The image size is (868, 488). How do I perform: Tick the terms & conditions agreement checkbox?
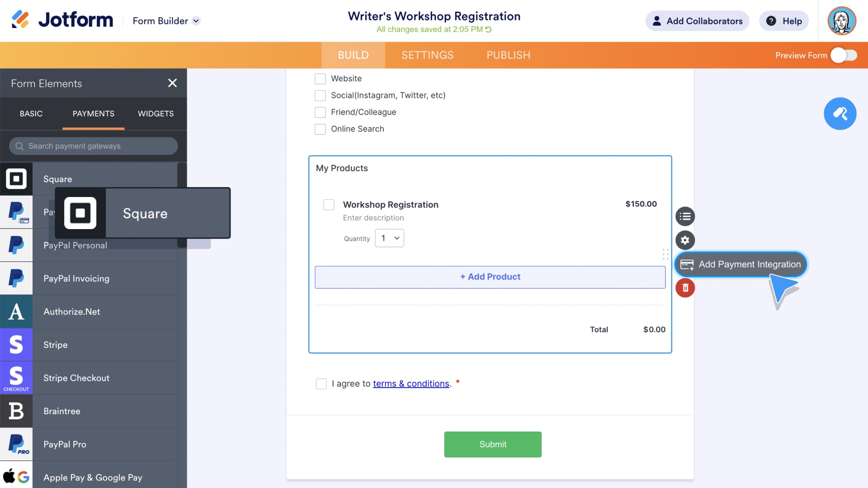[x=321, y=384]
